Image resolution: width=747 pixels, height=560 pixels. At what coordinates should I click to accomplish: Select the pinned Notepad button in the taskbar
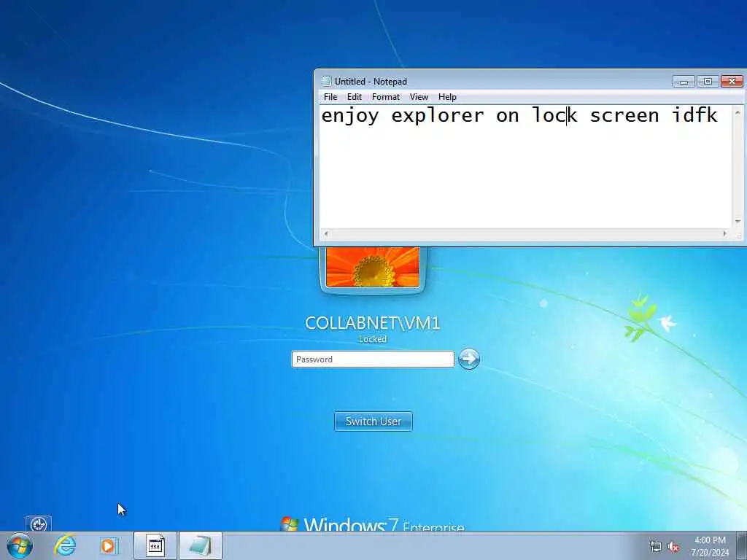click(200, 545)
